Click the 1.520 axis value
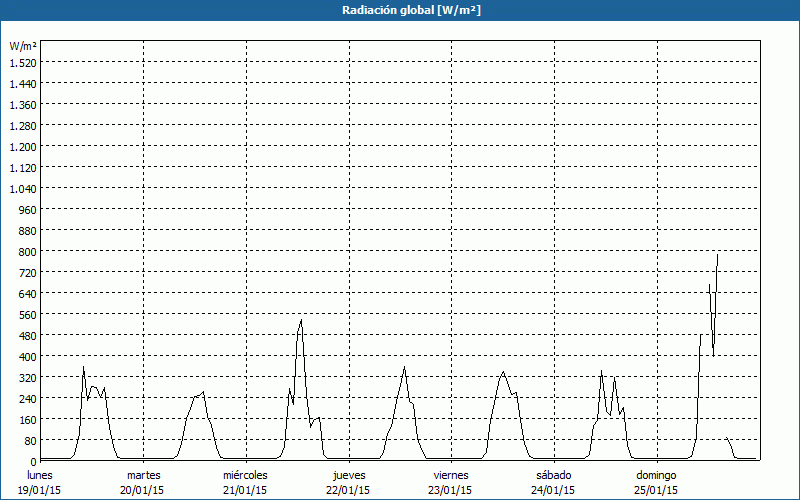Image resolution: width=800 pixels, height=500 pixels. [23, 63]
